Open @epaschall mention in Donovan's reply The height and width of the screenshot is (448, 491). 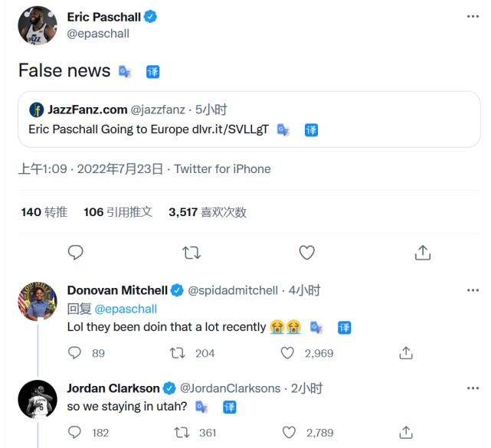tap(126, 309)
